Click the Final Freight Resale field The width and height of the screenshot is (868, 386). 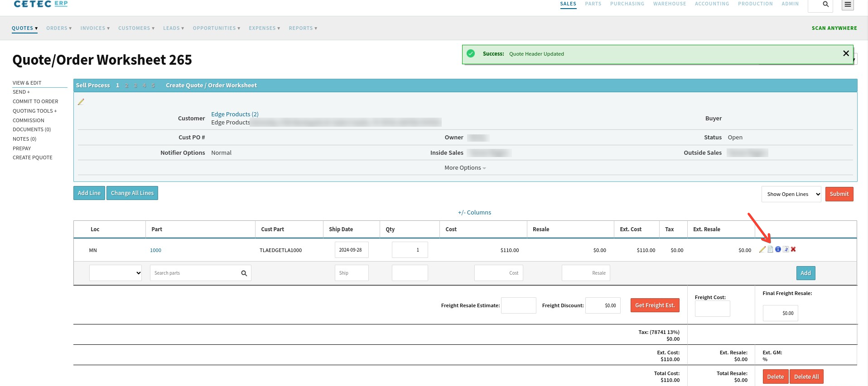click(x=781, y=313)
